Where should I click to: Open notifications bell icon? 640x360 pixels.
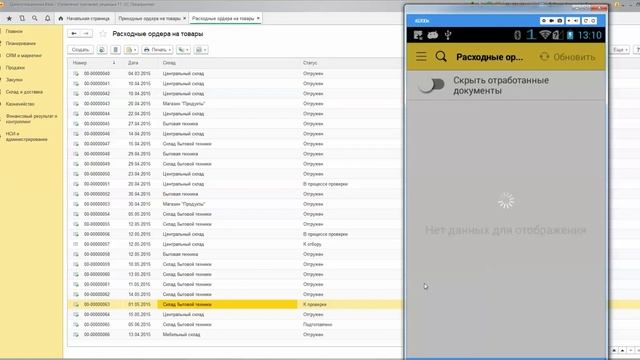coord(47,18)
